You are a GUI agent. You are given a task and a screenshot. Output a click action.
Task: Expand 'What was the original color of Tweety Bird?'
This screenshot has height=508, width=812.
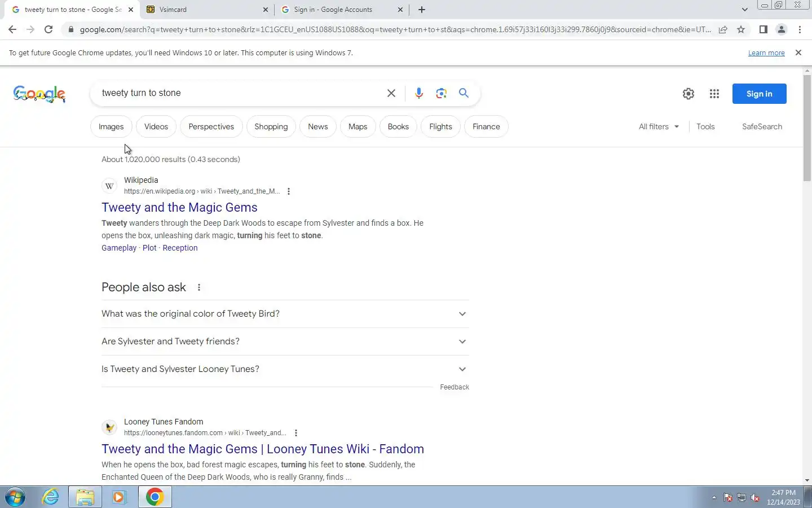coord(285,314)
